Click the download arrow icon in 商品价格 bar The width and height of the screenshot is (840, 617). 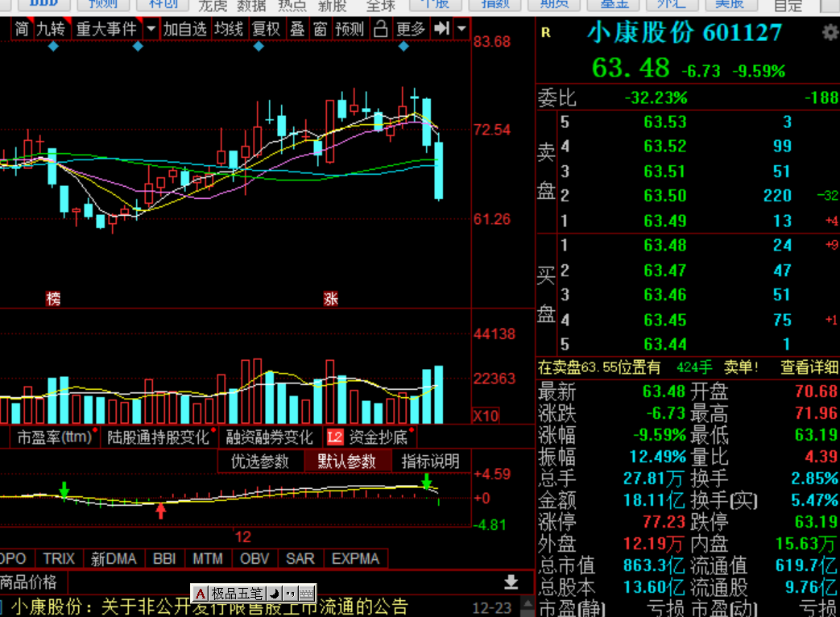tap(511, 582)
